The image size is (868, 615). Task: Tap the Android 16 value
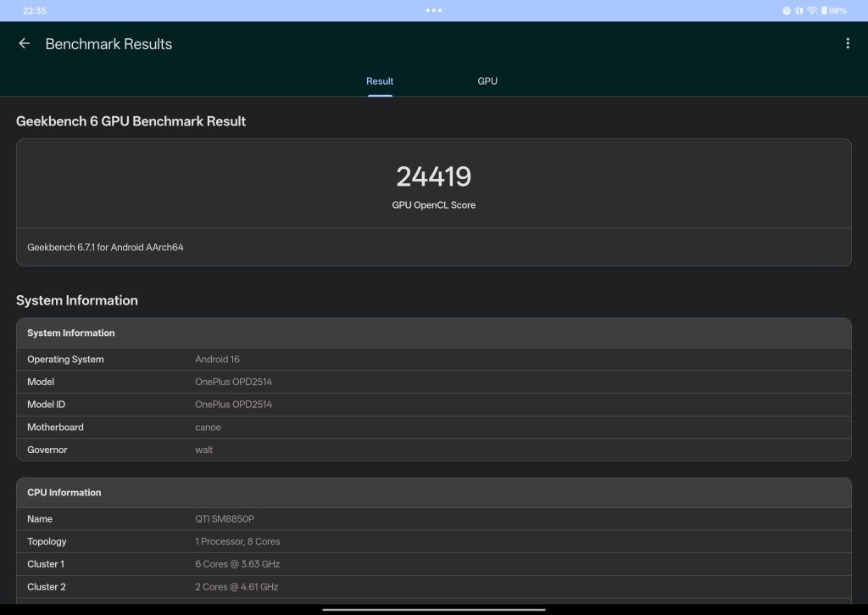point(217,359)
